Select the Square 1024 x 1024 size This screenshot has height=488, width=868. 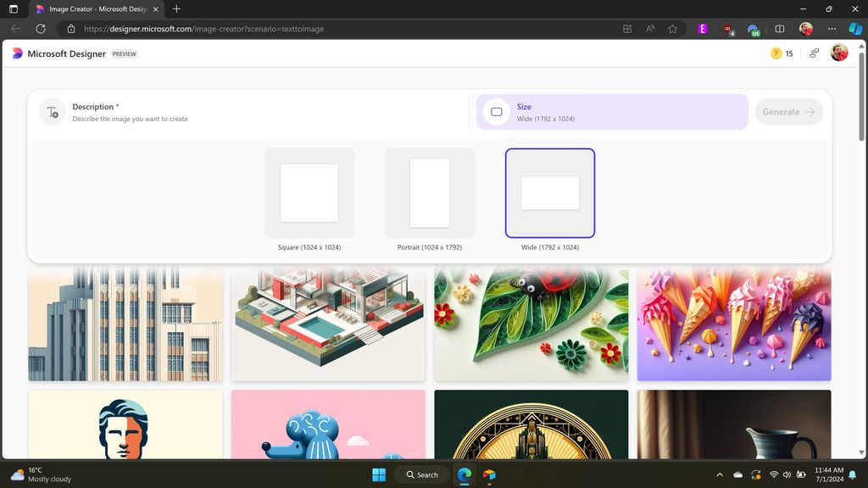pos(309,193)
